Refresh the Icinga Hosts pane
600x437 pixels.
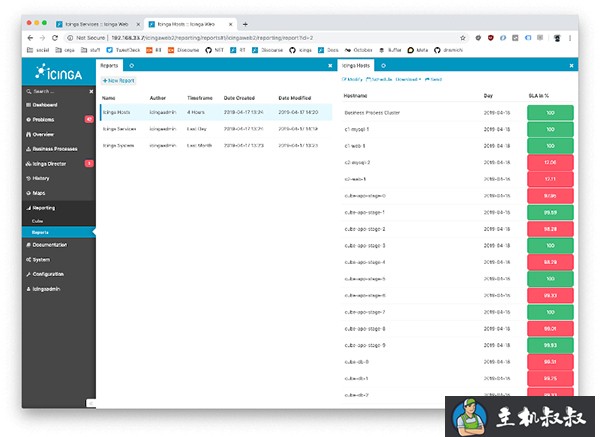coord(383,65)
